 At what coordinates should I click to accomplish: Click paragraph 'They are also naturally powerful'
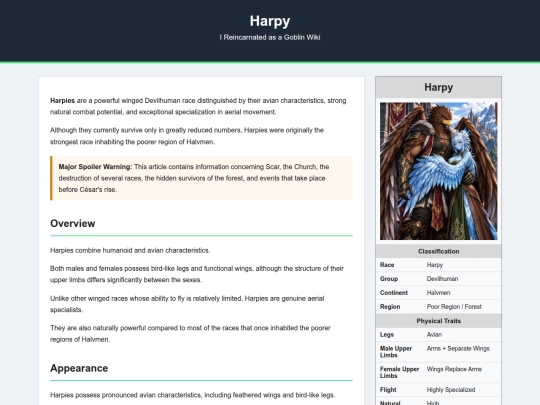190,334
